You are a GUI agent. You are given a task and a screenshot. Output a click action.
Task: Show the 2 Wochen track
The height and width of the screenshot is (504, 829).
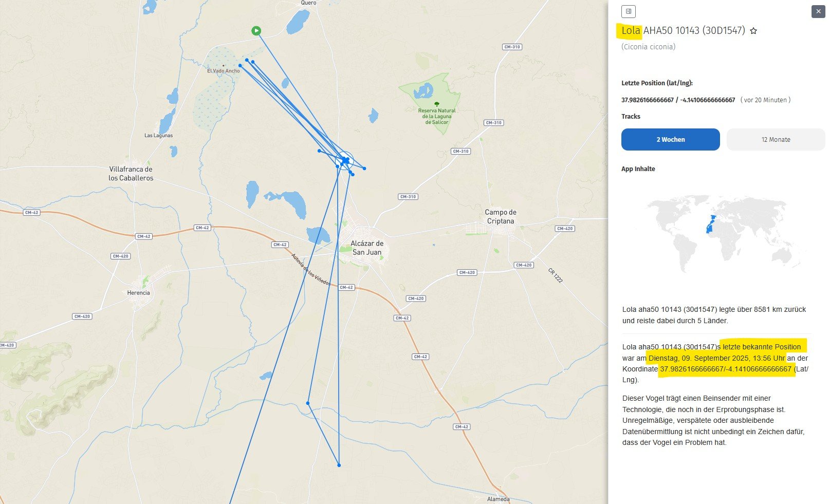point(670,139)
